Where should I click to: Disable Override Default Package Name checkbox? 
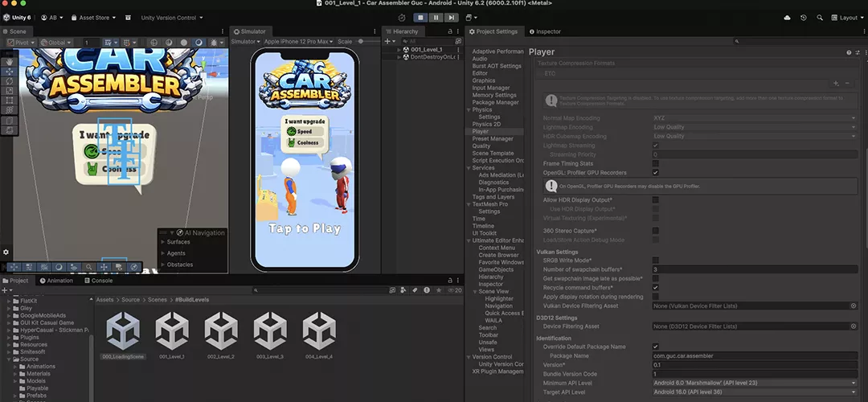click(x=655, y=347)
